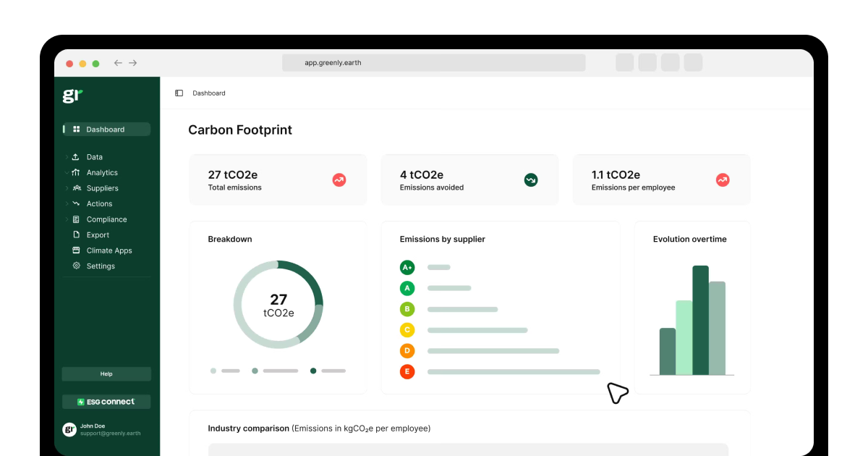Click the ESG connect button
Viewport: 868px width, 456px height.
[106, 402]
